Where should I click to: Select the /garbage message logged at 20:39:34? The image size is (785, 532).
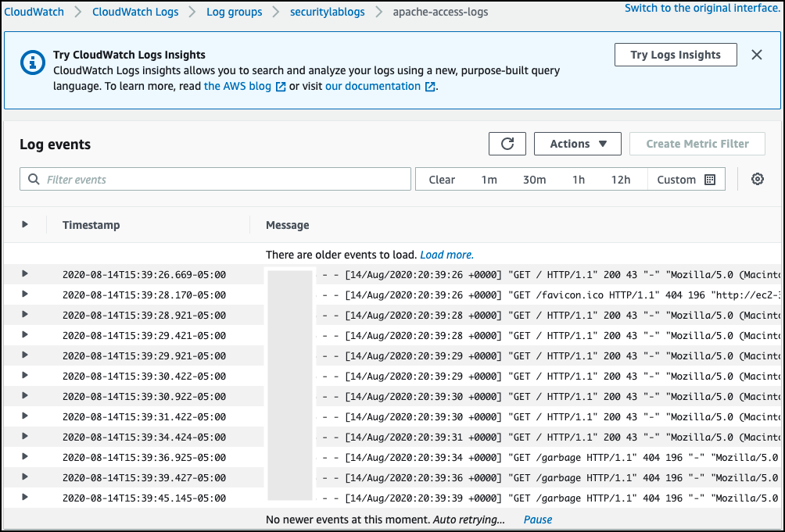tap(548, 458)
